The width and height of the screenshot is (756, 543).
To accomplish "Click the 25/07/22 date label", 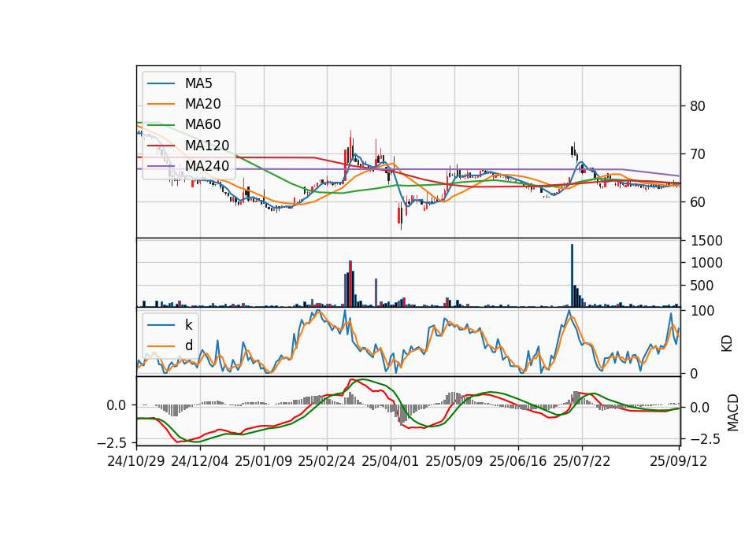I will [x=581, y=461].
